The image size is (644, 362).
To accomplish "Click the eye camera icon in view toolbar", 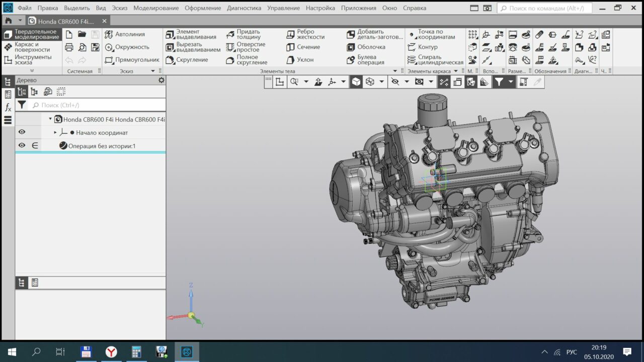I will point(419,82).
